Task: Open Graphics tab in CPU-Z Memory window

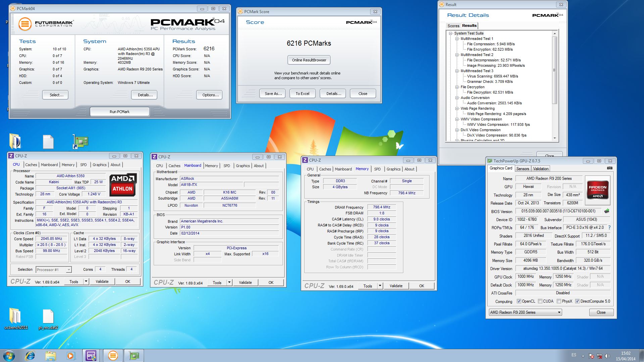Action: click(x=394, y=169)
